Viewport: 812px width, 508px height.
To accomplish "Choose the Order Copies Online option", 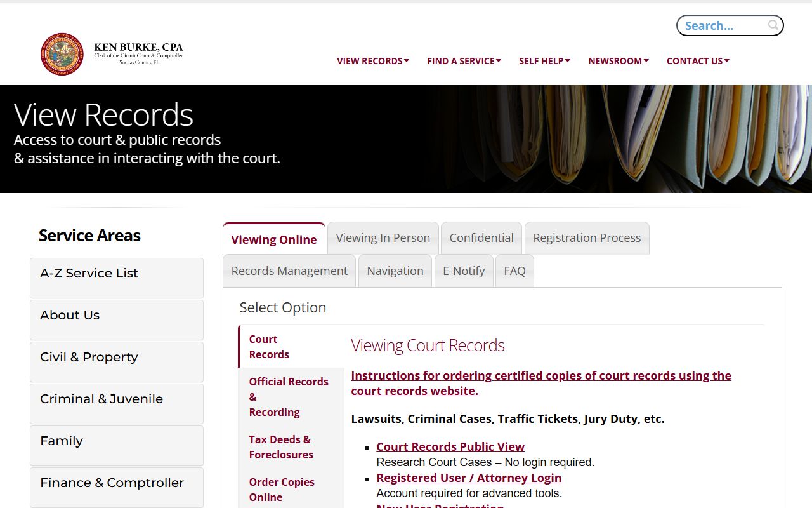I will [291, 490].
